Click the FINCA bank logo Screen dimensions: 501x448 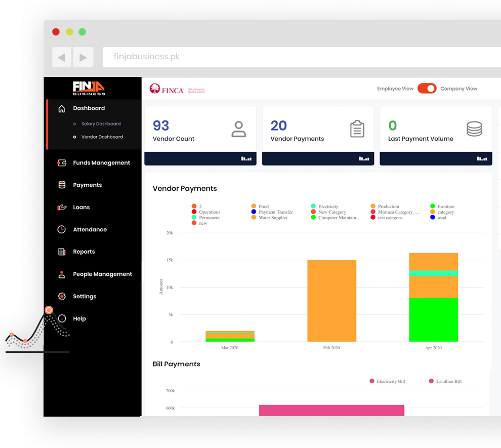(177, 89)
